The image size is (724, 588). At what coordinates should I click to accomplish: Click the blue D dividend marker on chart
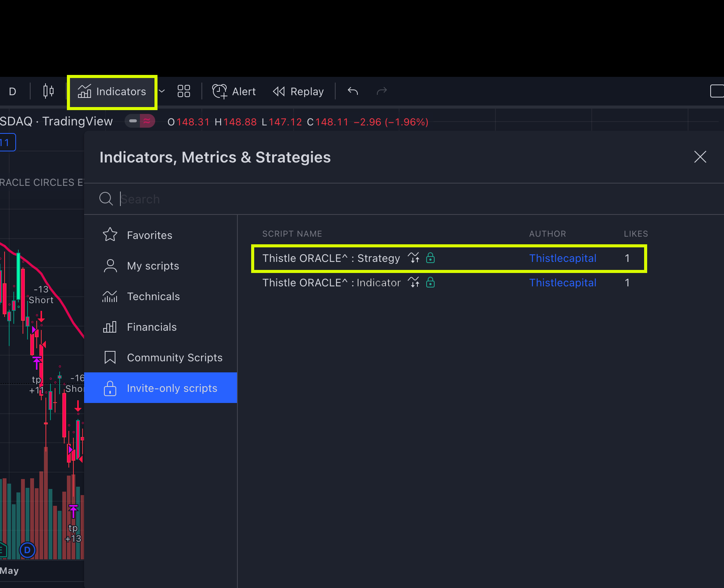click(27, 550)
